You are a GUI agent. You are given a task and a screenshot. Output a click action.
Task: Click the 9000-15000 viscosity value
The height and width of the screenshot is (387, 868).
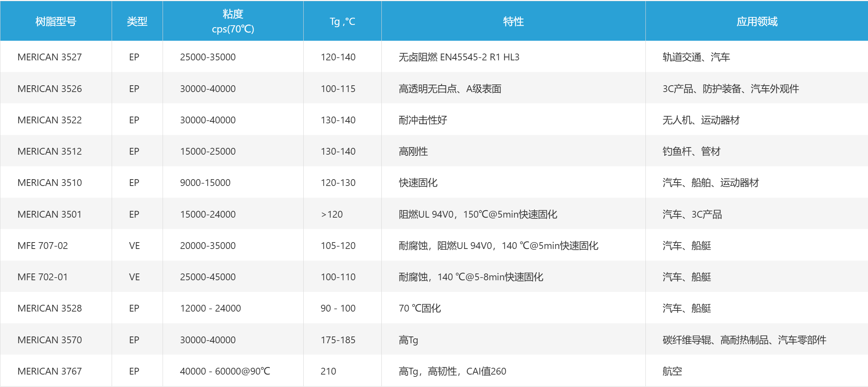pos(205,183)
